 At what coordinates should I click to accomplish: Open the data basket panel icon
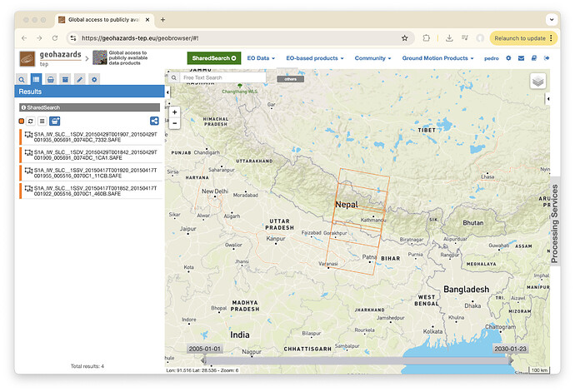click(51, 80)
